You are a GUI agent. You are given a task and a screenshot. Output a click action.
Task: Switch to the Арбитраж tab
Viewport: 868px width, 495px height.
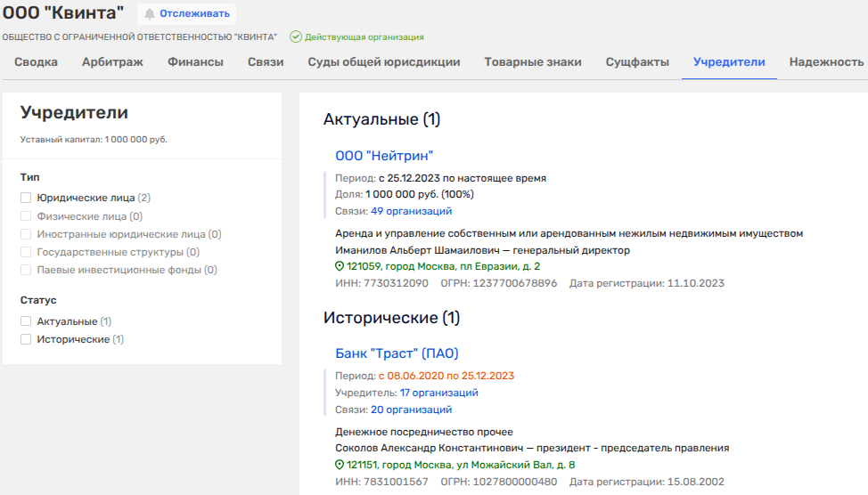point(112,62)
